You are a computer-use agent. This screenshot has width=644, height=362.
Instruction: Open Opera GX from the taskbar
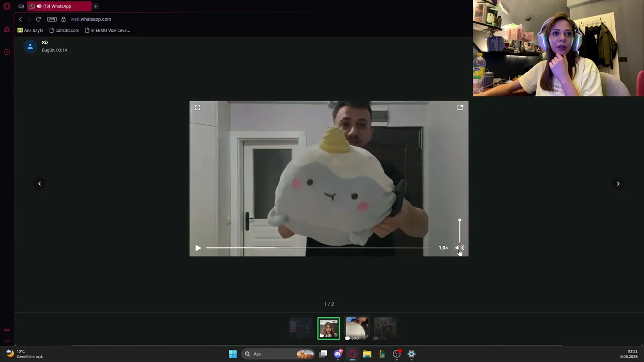(x=353, y=354)
